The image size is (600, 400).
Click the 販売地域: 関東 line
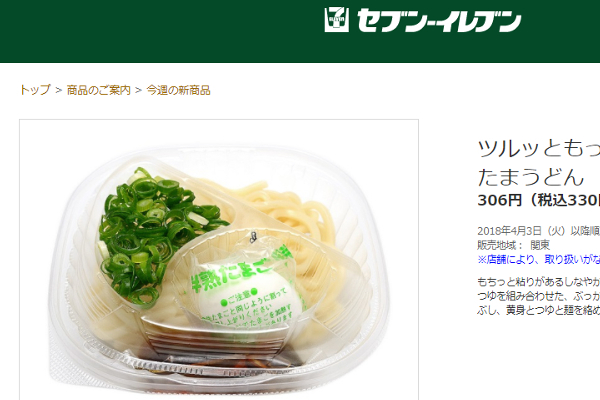[514, 245]
